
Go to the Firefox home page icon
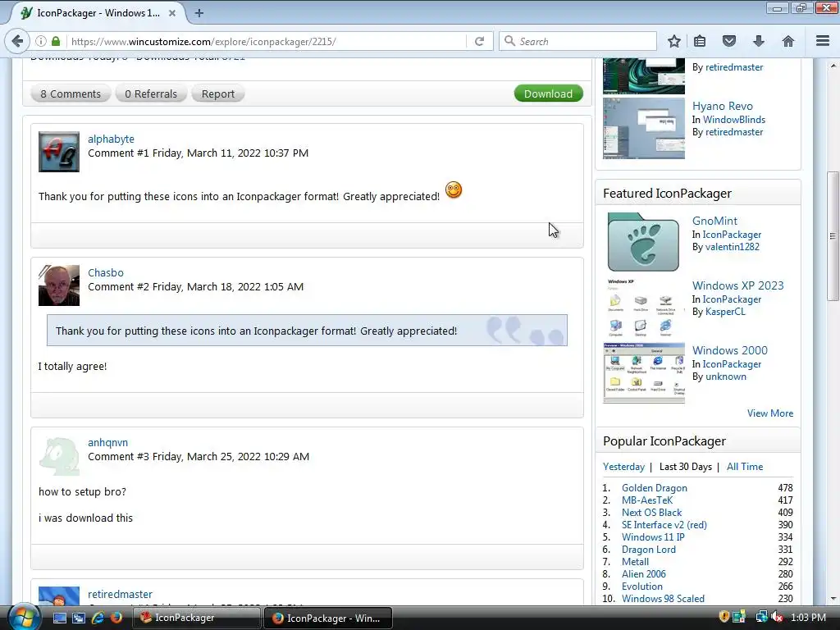point(788,41)
